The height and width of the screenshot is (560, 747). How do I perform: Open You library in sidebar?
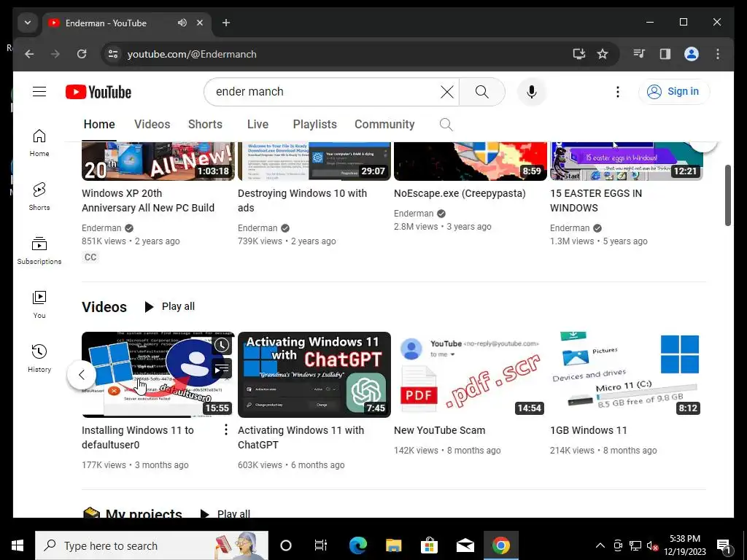point(39,305)
